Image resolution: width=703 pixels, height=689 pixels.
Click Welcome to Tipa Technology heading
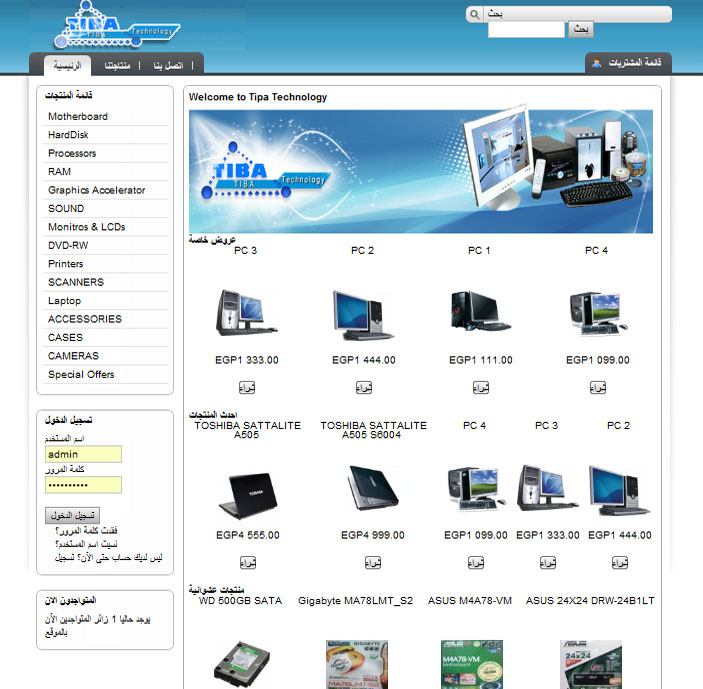pos(258,97)
